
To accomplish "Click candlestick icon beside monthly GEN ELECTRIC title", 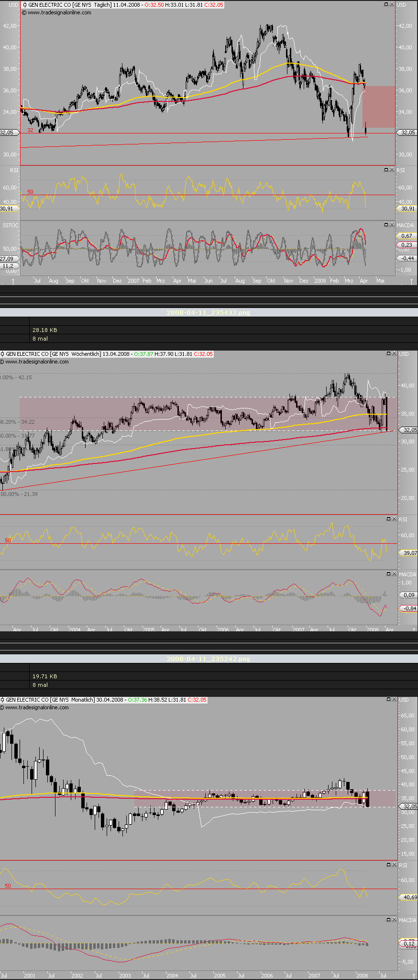I will click(x=2, y=700).
